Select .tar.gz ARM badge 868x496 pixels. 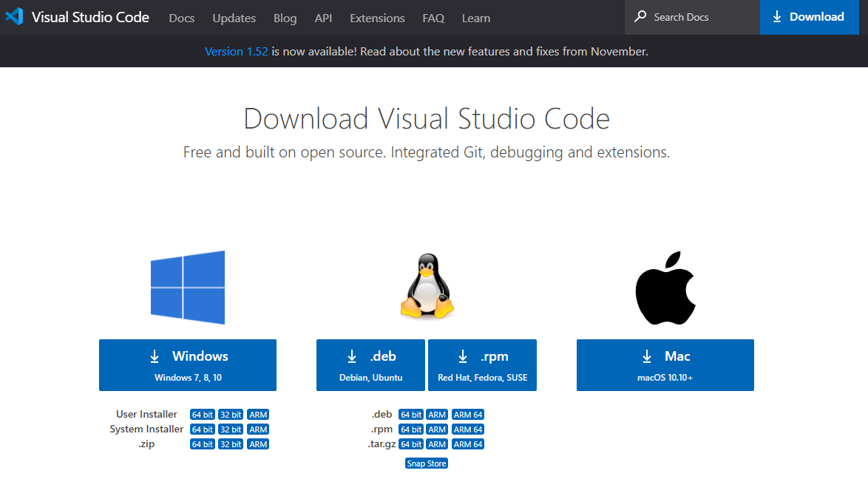coord(437,444)
